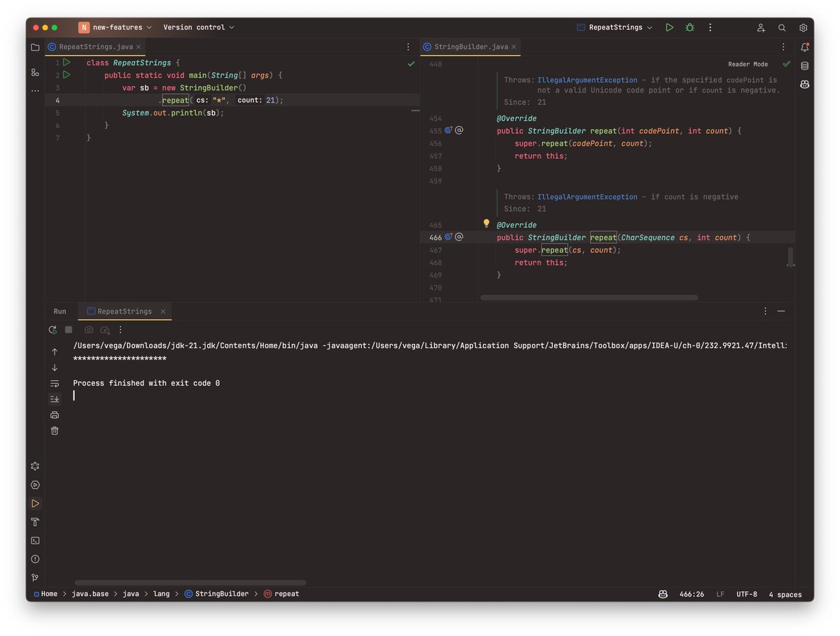Toggle Reader Mode in StringBuilder.java

748,64
